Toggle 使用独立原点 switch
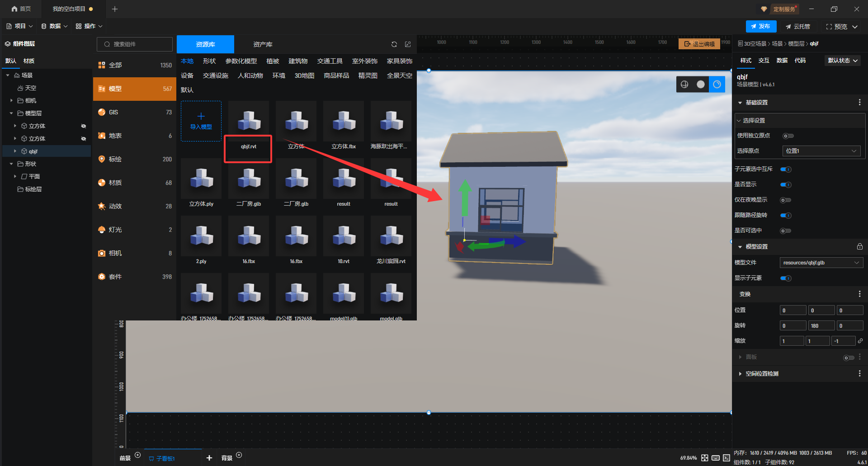The image size is (868, 466). (x=788, y=136)
